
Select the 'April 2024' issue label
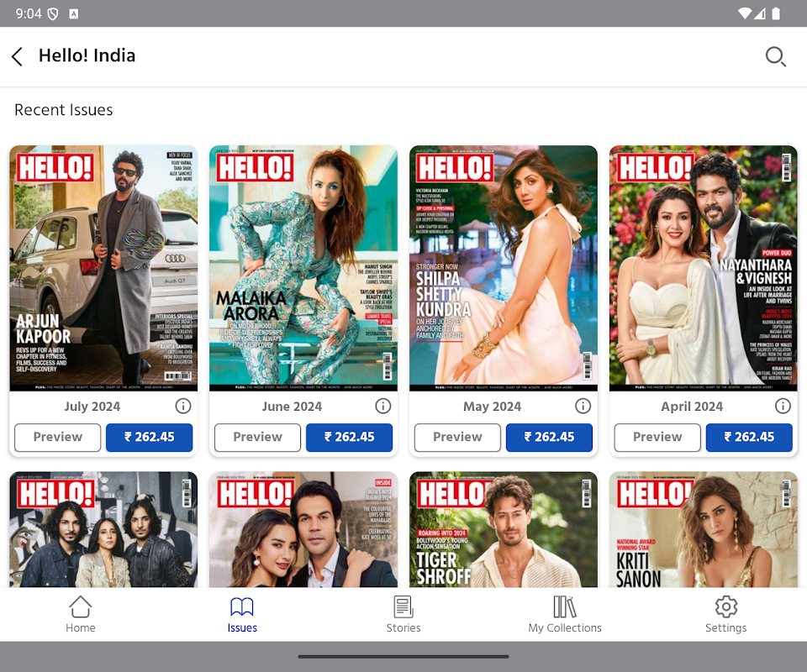692,407
